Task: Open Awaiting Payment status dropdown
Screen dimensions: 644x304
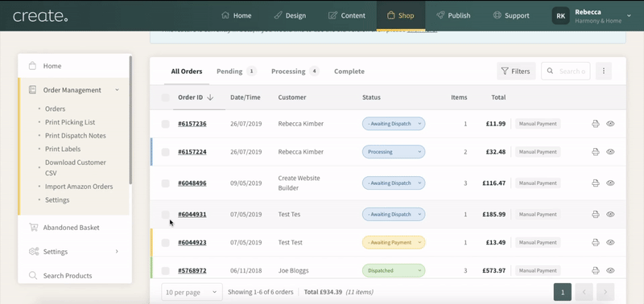Action: [394, 242]
